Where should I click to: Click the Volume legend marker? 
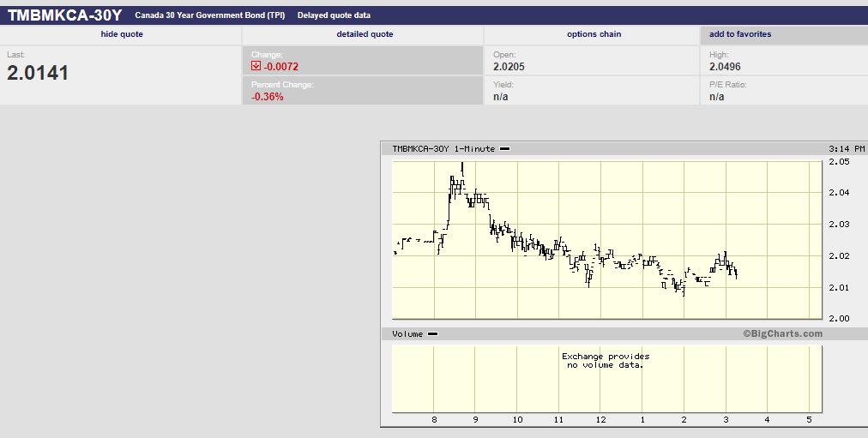pyautogui.click(x=432, y=334)
